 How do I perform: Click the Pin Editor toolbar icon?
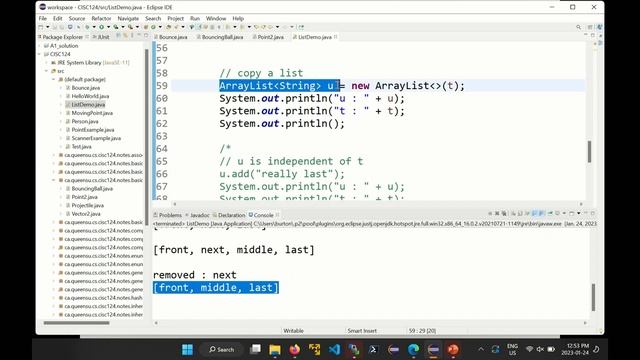coord(301,27)
